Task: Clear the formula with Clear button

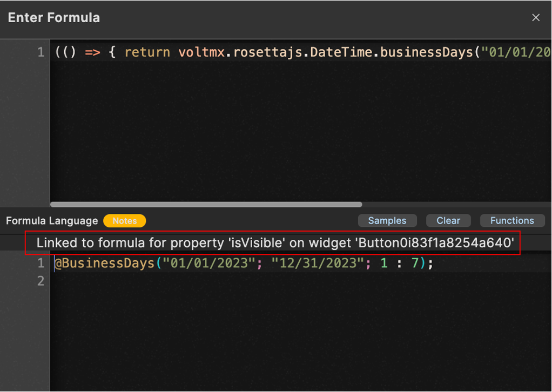Action: pyautogui.click(x=448, y=221)
